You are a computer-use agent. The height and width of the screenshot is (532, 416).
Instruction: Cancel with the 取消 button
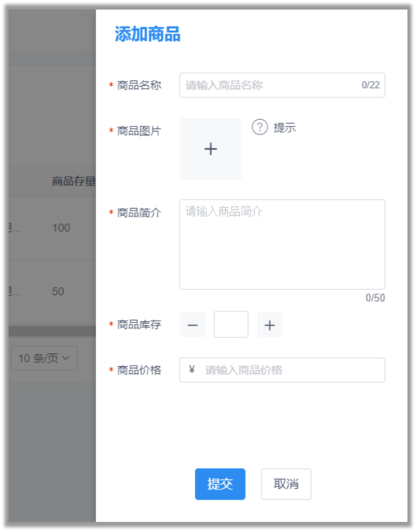click(x=286, y=484)
